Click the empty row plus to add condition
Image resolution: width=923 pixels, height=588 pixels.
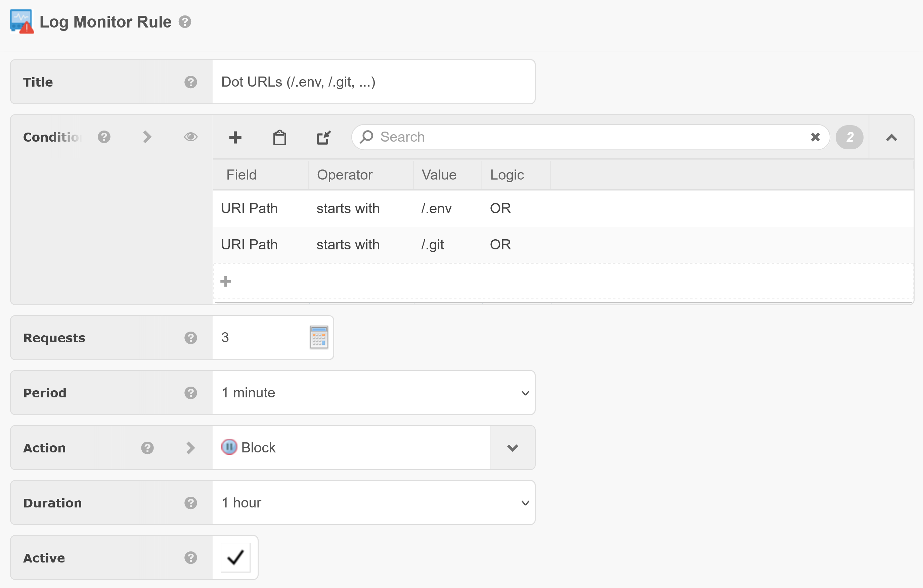pos(226,282)
